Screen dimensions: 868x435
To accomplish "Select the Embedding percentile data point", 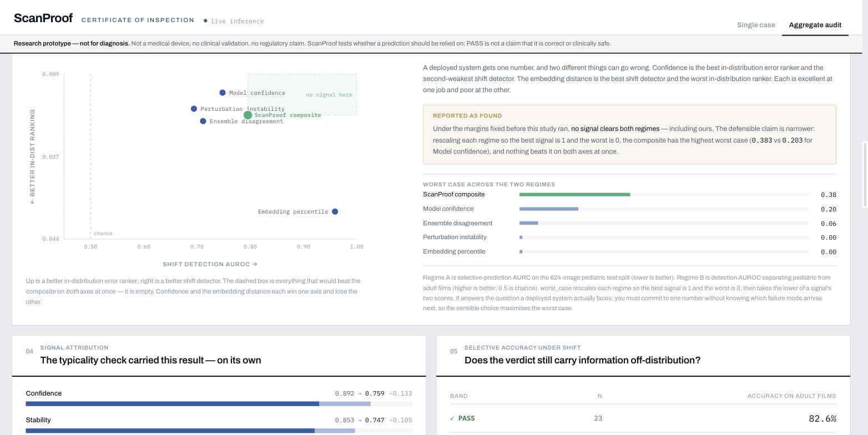I will 335,211.
